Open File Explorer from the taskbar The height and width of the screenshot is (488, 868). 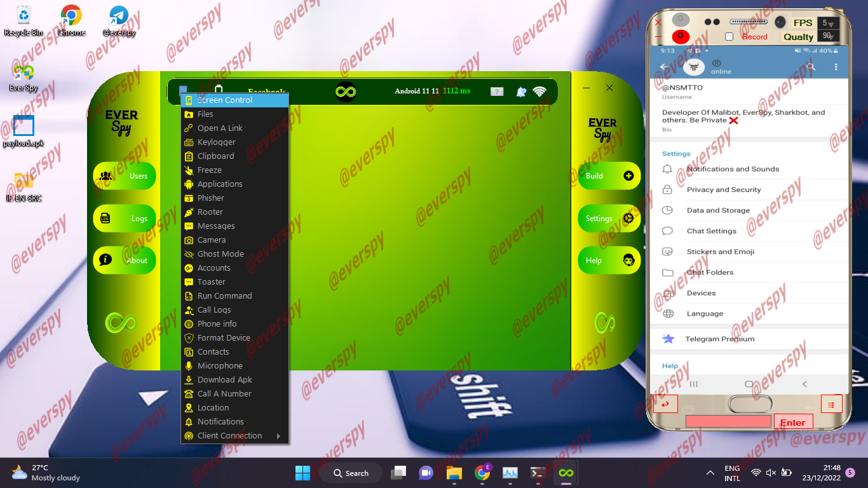[454, 473]
